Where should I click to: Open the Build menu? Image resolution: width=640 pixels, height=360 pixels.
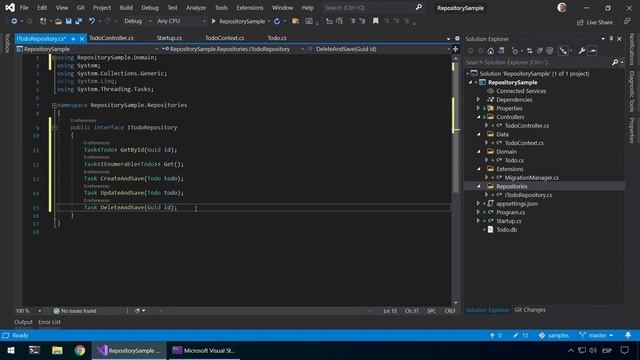(x=126, y=8)
